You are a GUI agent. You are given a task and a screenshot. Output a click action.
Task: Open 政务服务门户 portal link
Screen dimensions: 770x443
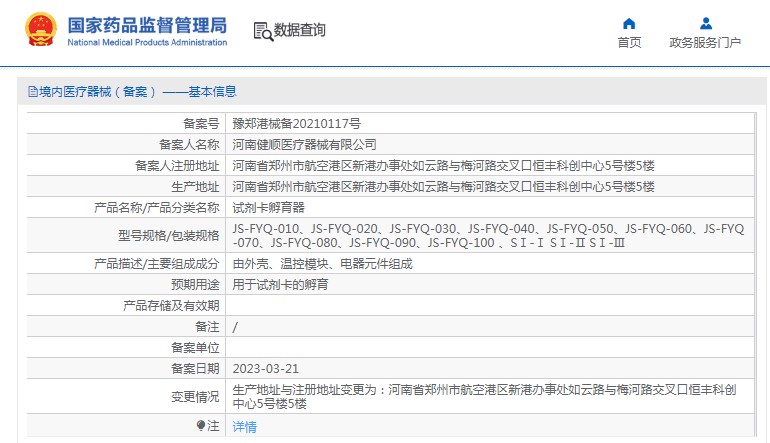coord(705,43)
